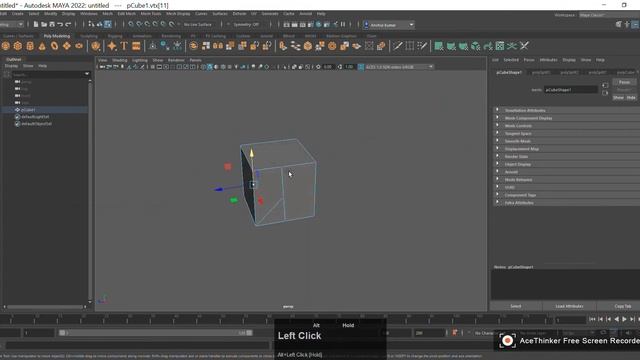Click the Open Scene folder icon

(44, 24)
